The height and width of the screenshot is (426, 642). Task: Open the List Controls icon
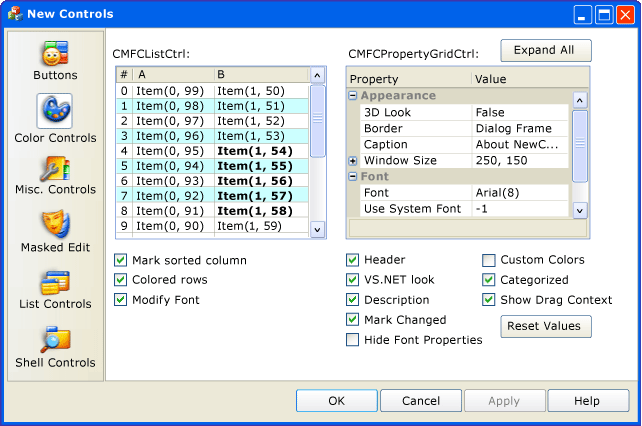(55, 283)
